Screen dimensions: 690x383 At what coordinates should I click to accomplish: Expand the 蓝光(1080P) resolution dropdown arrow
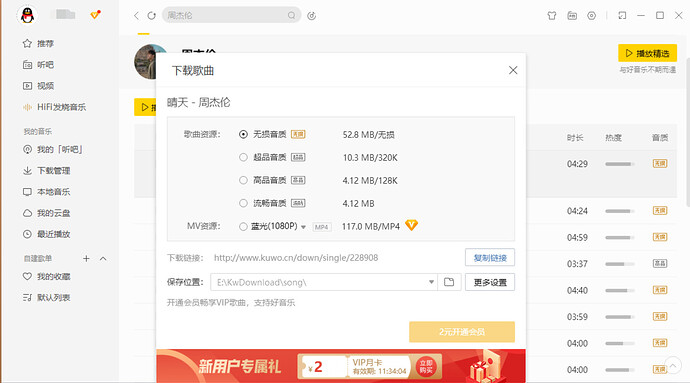pyautogui.click(x=303, y=227)
